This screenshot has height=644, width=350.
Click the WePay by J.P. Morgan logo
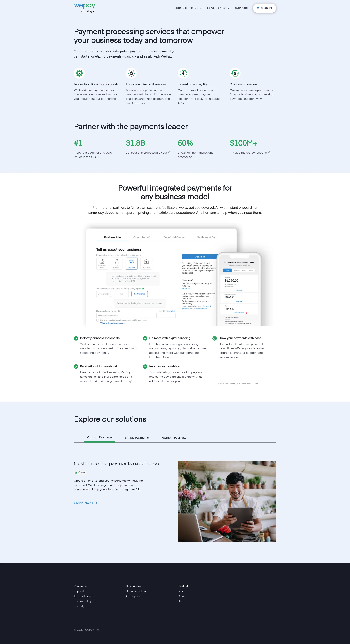85,8
